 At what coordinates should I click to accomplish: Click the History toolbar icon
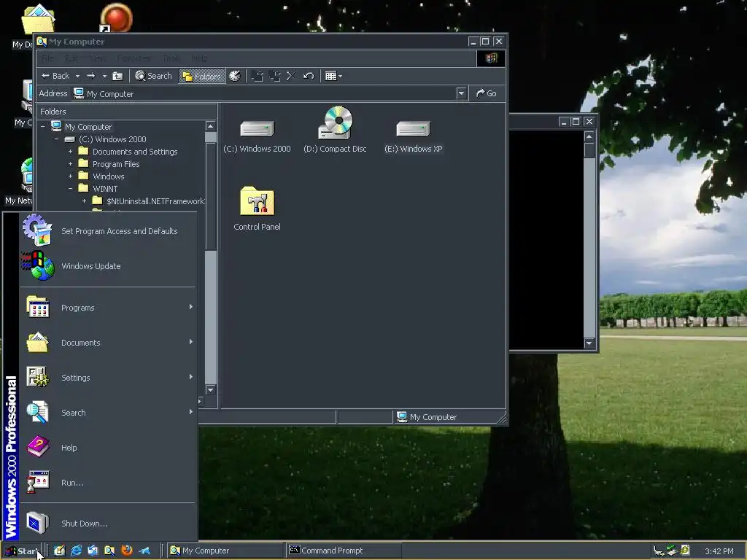(235, 76)
